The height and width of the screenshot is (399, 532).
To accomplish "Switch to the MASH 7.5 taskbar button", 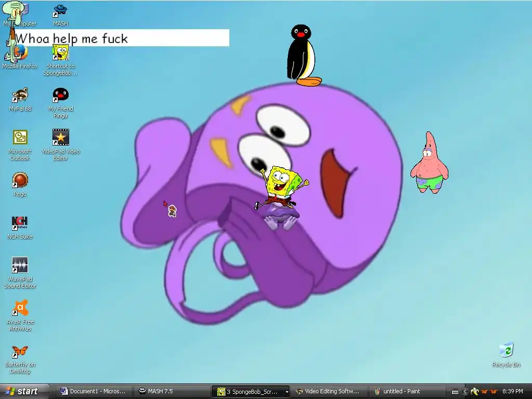I will pos(171,392).
